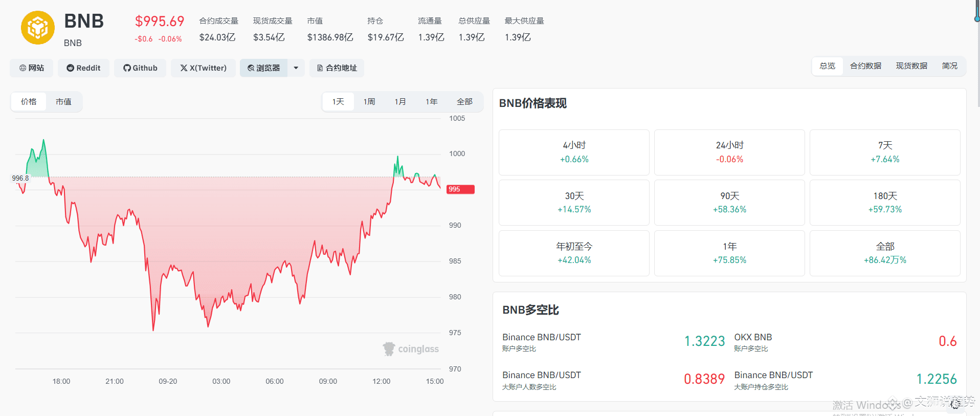The width and height of the screenshot is (980, 416).
Task: Click the 4小时 +0.66% performance card
Action: [574, 152]
